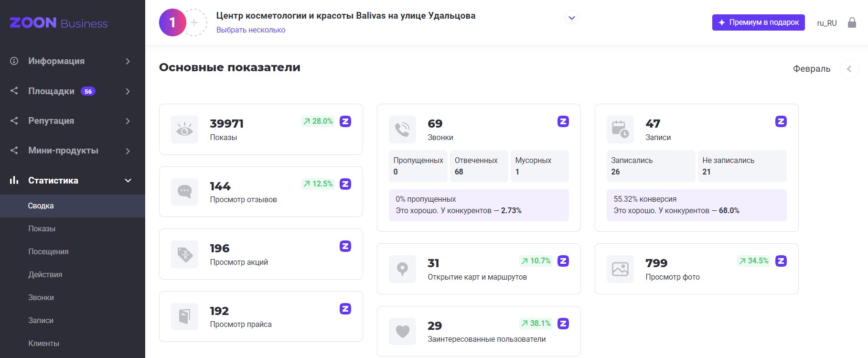Click the Zoon badge on Показы card
This screenshot has width=868, height=358.
tap(345, 121)
